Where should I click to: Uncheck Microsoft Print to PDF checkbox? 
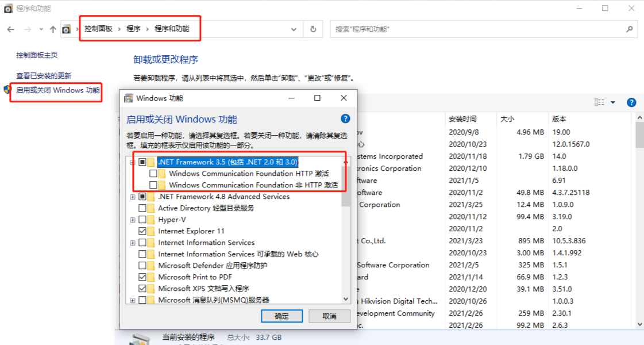coord(142,277)
